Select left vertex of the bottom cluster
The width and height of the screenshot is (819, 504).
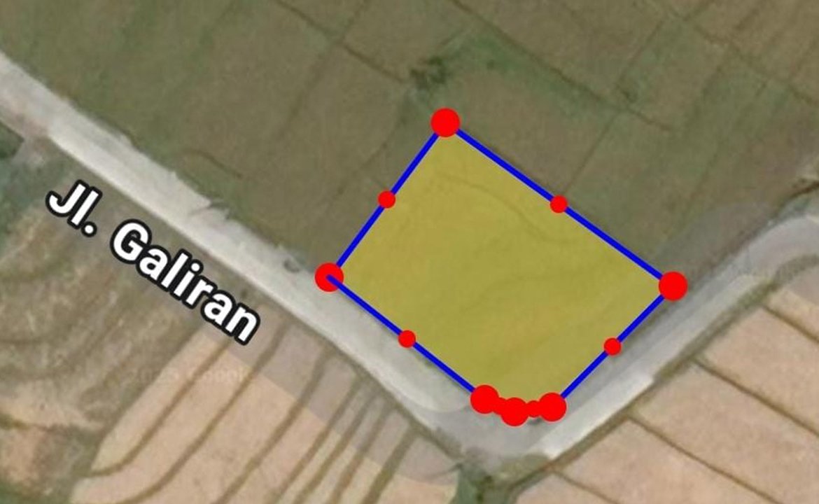click(x=484, y=400)
